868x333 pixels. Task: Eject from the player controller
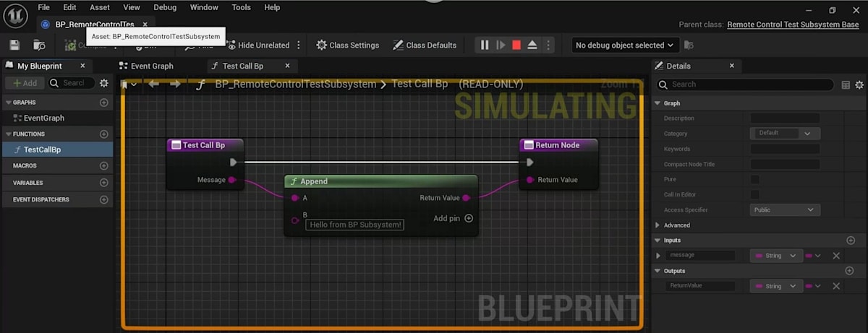click(532, 45)
